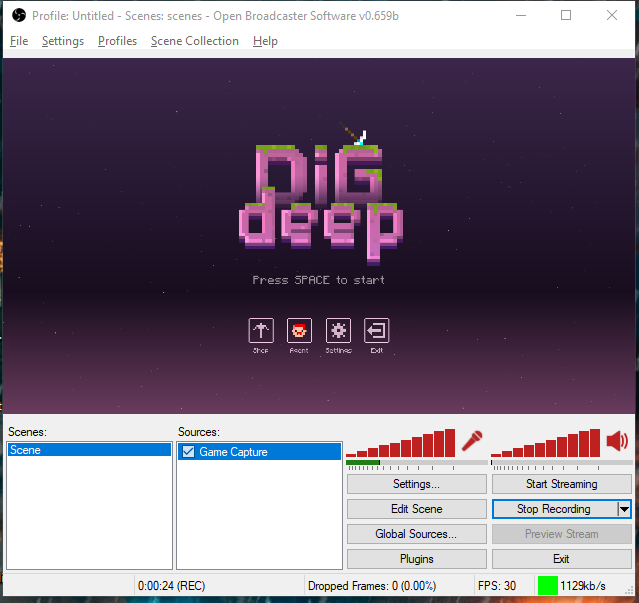The image size is (639, 603).
Task: Click the 1129kb/s bitrate text
Action: (583, 586)
